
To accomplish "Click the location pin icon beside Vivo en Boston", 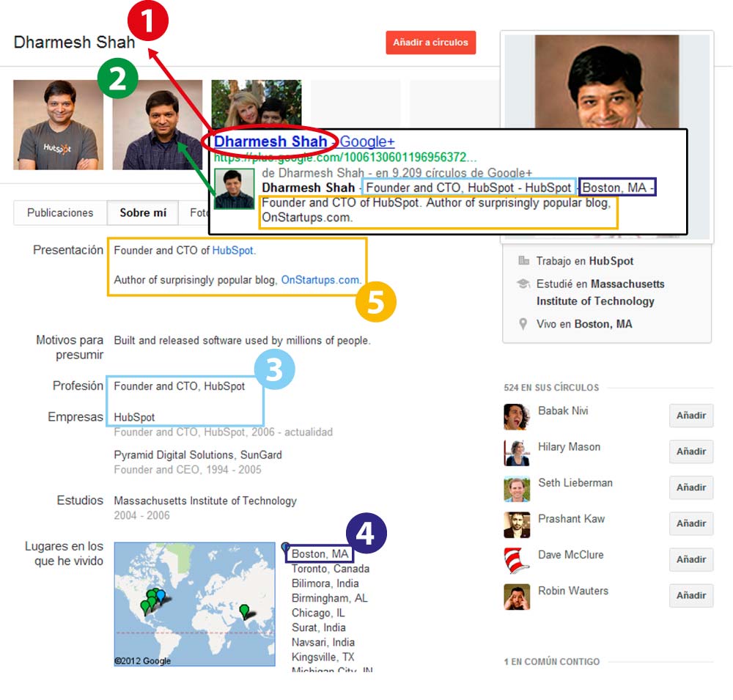I will (x=523, y=324).
